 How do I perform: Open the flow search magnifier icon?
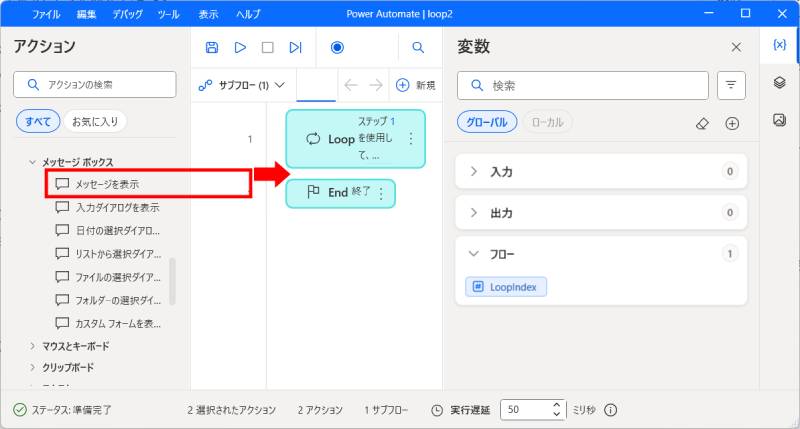[x=418, y=47]
